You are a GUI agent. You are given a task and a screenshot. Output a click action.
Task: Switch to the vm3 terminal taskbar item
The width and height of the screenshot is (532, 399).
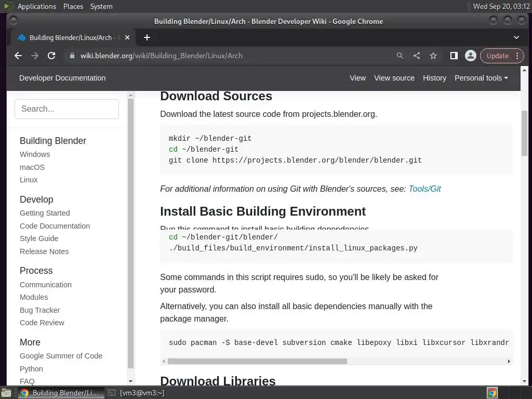[x=140, y=393]
